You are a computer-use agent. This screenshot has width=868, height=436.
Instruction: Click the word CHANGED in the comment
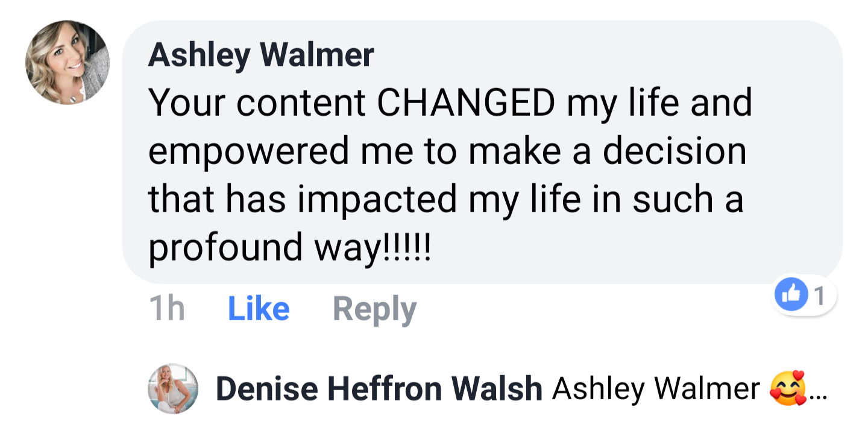pos(465,103)
